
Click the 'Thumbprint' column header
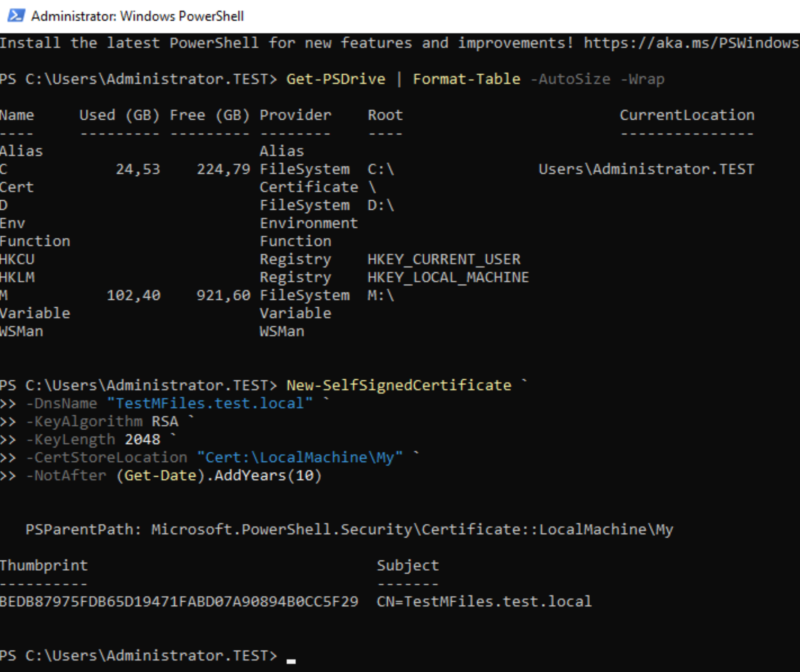coord(44,566)
